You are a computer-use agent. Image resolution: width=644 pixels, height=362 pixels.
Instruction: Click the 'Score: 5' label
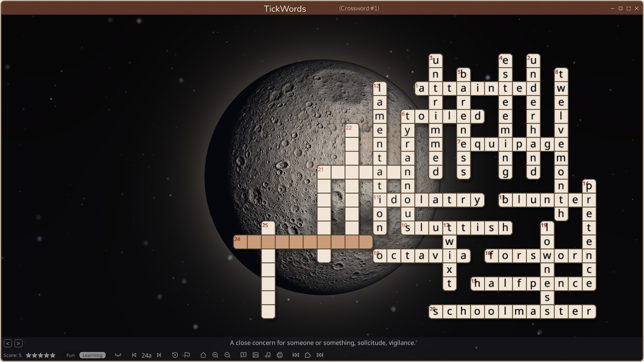click(x=12, y=355)
